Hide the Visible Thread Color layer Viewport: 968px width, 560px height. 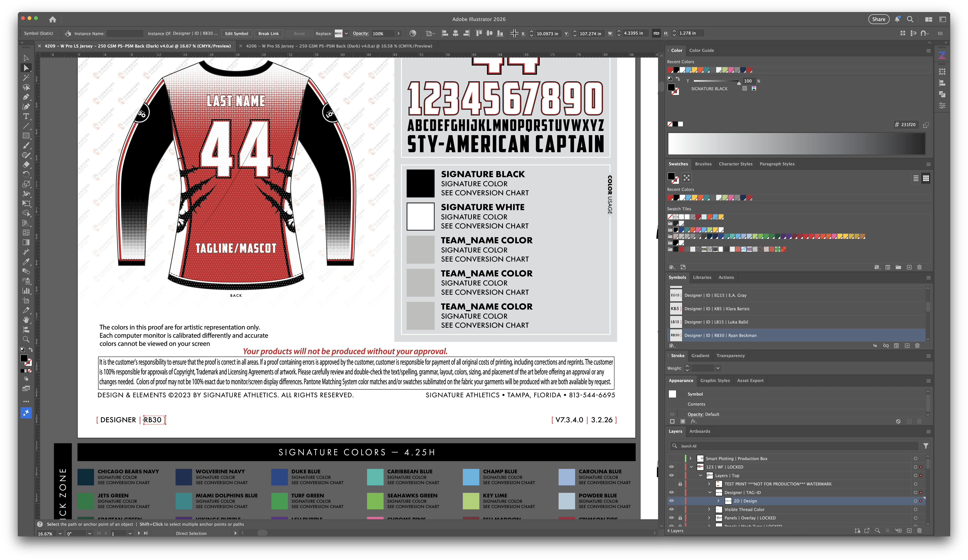(x=671, y=509)
